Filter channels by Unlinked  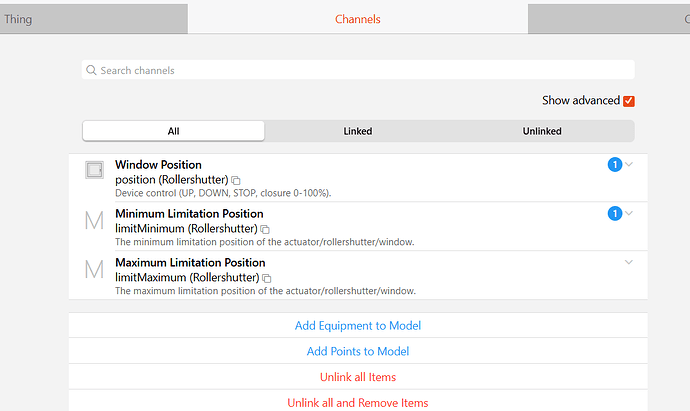point(542,131)
